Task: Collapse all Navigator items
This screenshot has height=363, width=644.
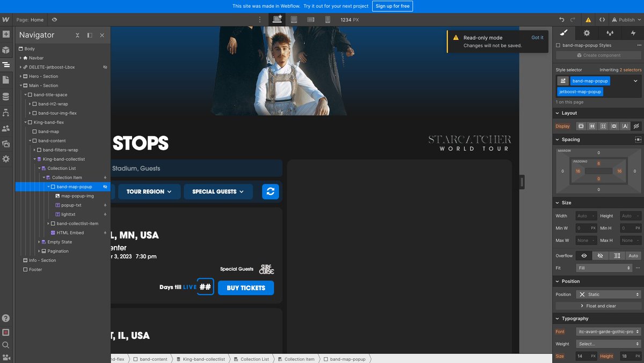Action: coord(77,35)
